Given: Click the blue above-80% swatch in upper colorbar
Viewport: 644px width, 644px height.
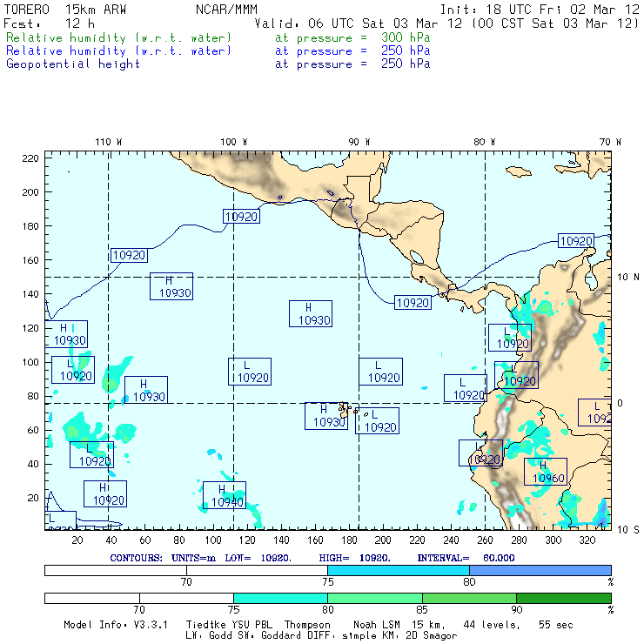Looking at the screenshot, I should tap(540, 570).
